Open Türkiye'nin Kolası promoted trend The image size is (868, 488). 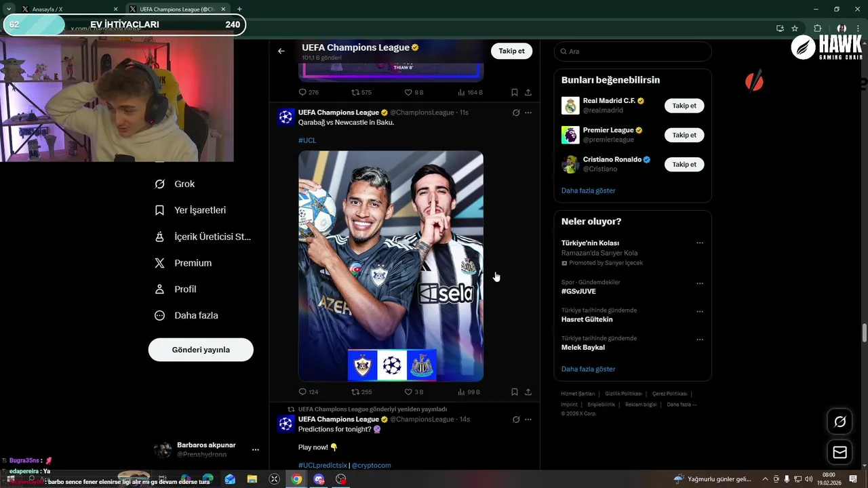[590, 243]
